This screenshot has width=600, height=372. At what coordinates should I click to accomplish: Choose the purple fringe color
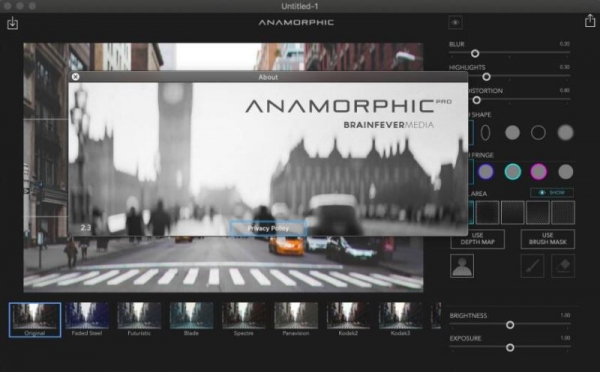point(486,172)
